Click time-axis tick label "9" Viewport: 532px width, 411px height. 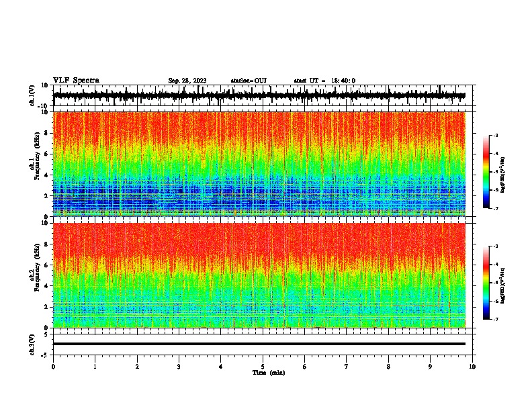430,367
